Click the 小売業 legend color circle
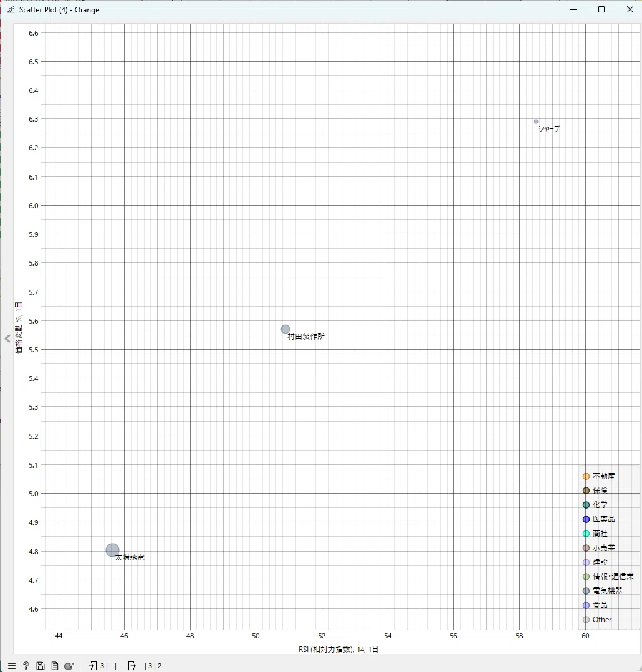The height and width of the screenshot is (672, 642). 587,548
